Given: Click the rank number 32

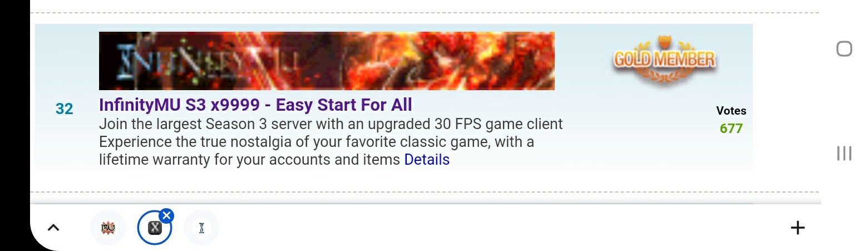Looking at the screenshot, I should [x=64, y=109].
